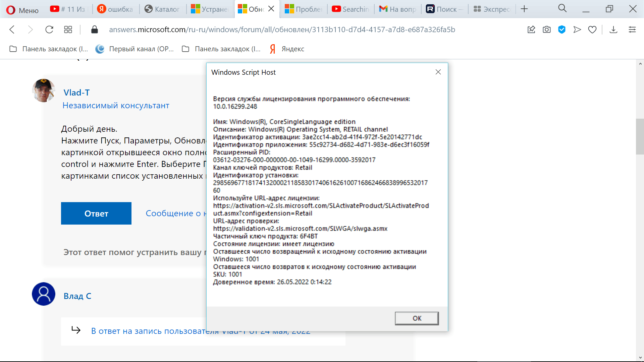Switch to the Searching YouTube tab
The image size is (644, 362).
click(351, 9)
